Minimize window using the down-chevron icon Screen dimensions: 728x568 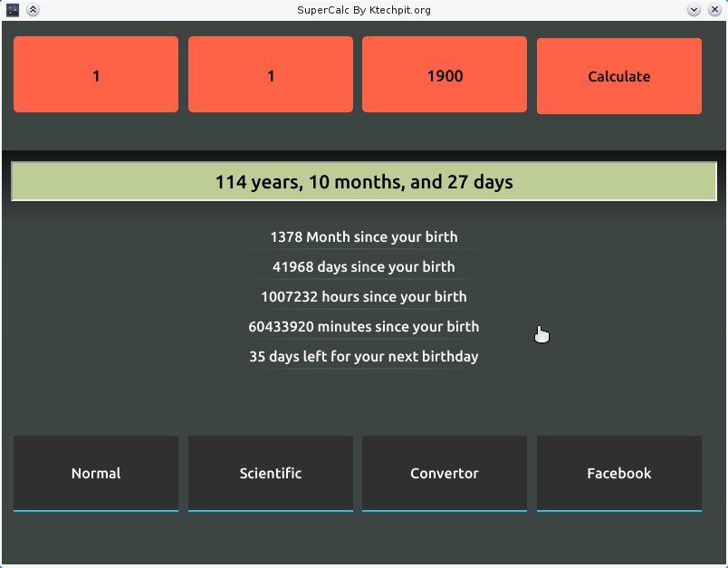point(694,10)
